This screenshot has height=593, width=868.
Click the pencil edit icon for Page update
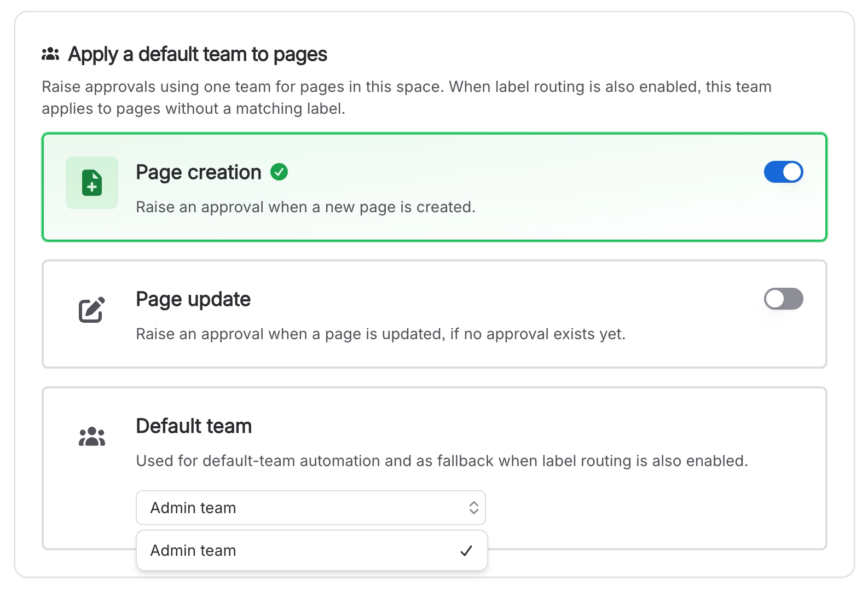(x=91, y=310)
